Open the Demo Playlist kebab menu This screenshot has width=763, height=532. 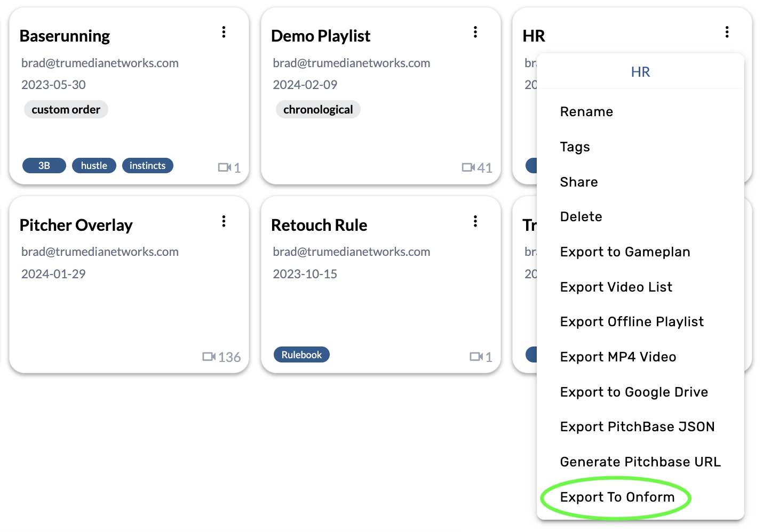coord(475,32)
